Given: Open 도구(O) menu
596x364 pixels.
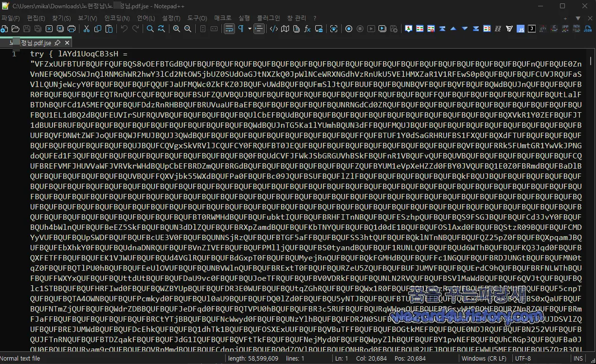Looking at the screenshot, I should pos(197,18).
